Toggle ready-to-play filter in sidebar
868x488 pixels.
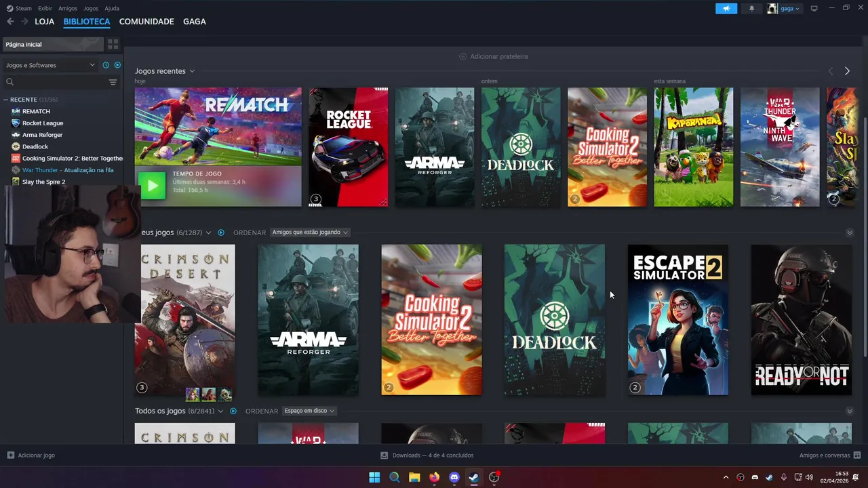(x=117, y=65)
